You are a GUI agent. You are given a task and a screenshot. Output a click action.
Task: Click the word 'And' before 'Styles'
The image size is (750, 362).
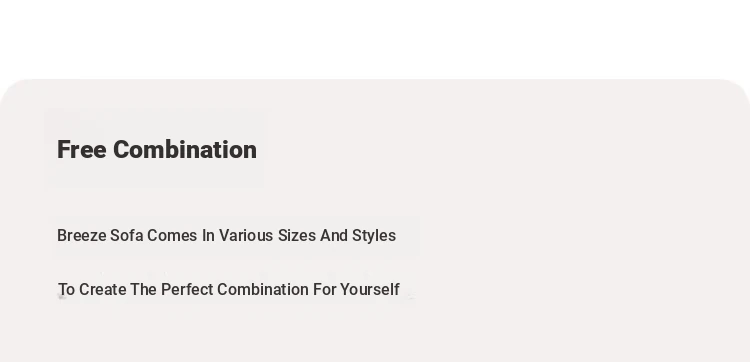coord(334,236)
